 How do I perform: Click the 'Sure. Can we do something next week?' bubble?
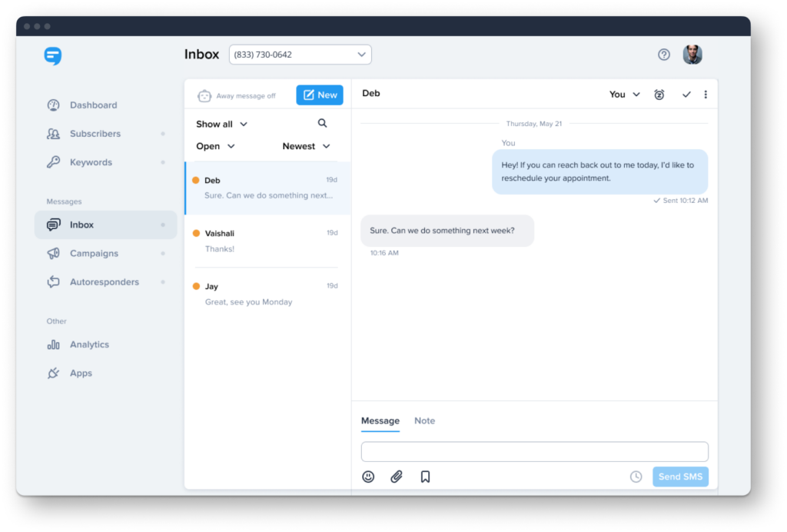point(447,231)
